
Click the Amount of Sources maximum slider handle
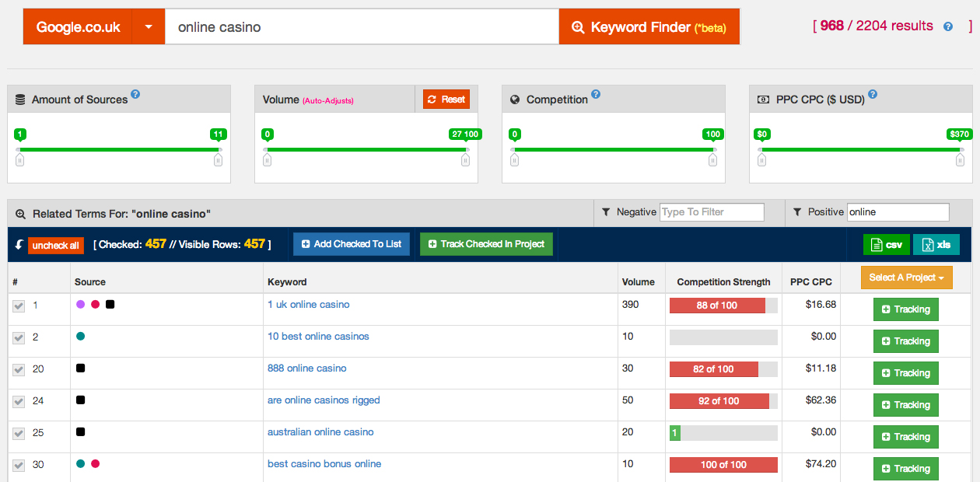point(219,159)
